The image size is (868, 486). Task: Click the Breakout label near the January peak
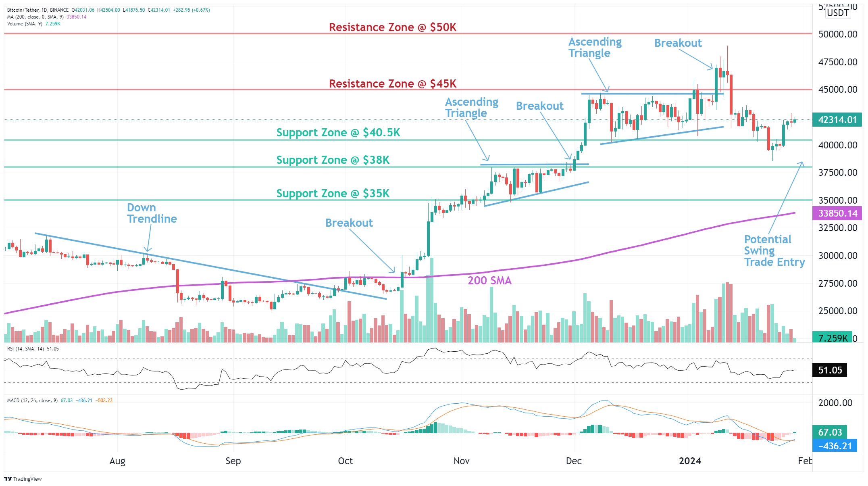click(x=678, y=43)
